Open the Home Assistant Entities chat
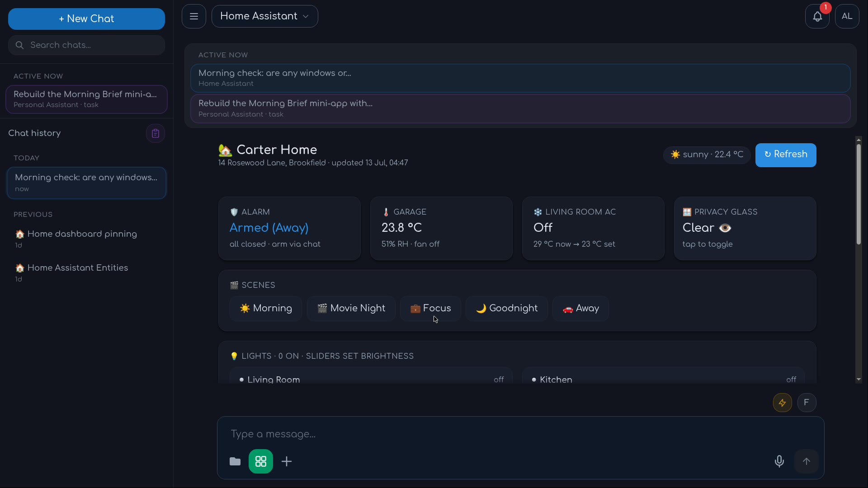Screen dimensions: 868x488 tap(86, 272)
